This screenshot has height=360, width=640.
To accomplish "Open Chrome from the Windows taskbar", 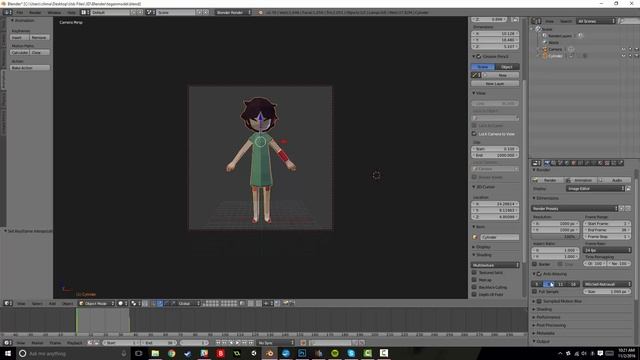I will pyautogui.click(x=171, y=353).
